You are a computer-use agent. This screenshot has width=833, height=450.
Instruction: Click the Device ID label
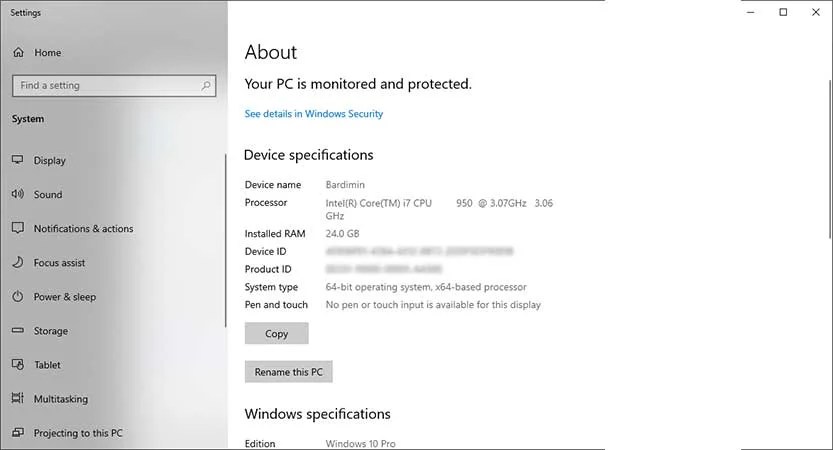265,251
